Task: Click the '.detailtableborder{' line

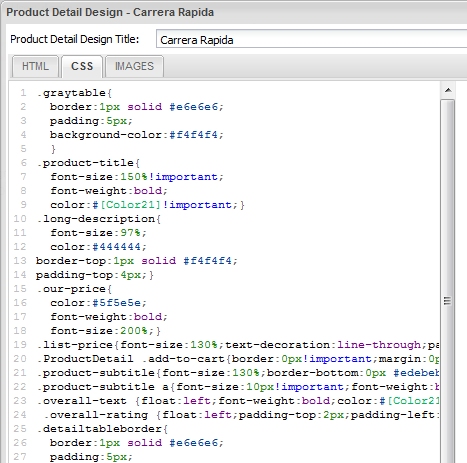Action: [x=102, y=429]
